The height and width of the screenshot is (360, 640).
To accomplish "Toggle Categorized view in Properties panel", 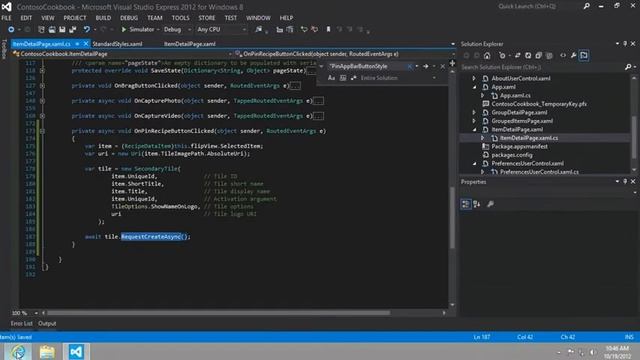I will (466, 204).
